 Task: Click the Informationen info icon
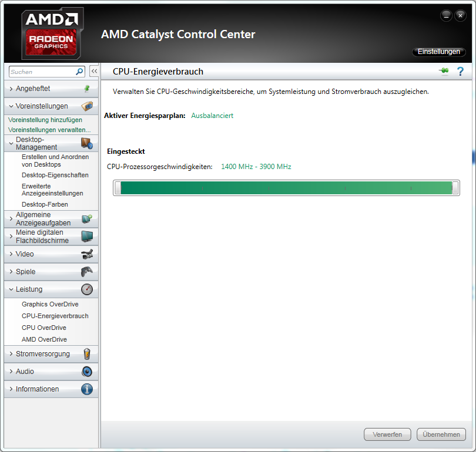(87, 389)
